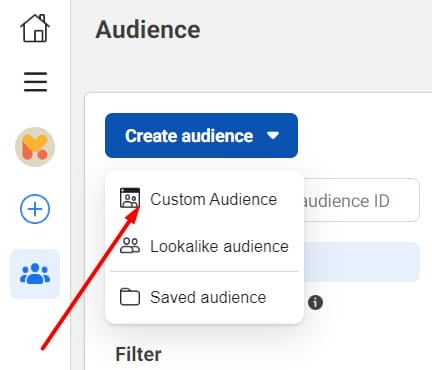Click the Create audience button label
Screen dimensions: 432x370
189,136
